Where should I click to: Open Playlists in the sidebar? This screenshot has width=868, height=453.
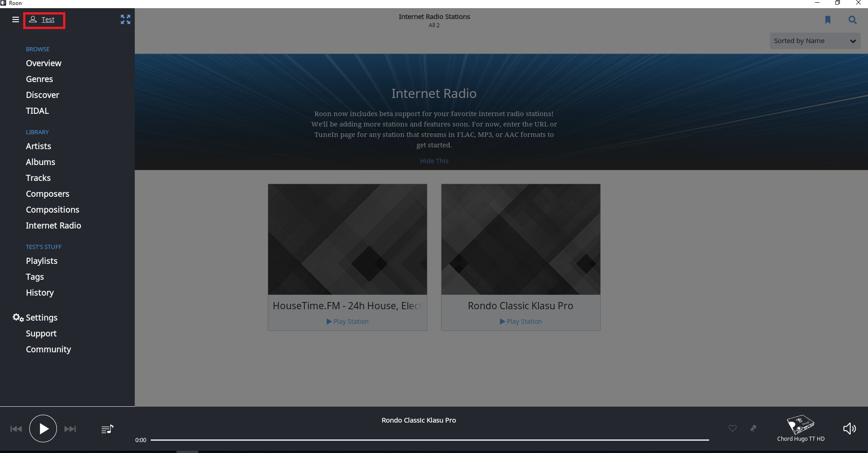pyautogui.click(x=42, y=261)
